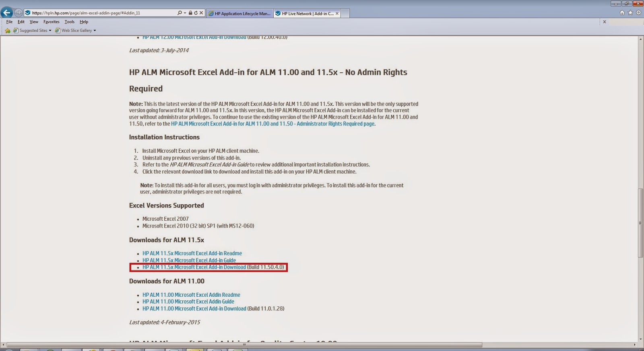Open the Tools menu

70,22
